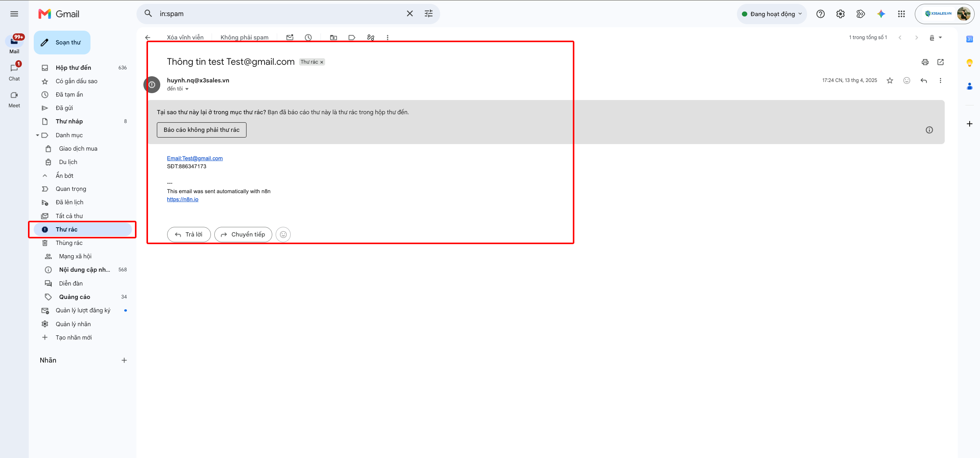Mark email as unread icon
The height and width of the screenshot is (458, 980).
point(290,38)
